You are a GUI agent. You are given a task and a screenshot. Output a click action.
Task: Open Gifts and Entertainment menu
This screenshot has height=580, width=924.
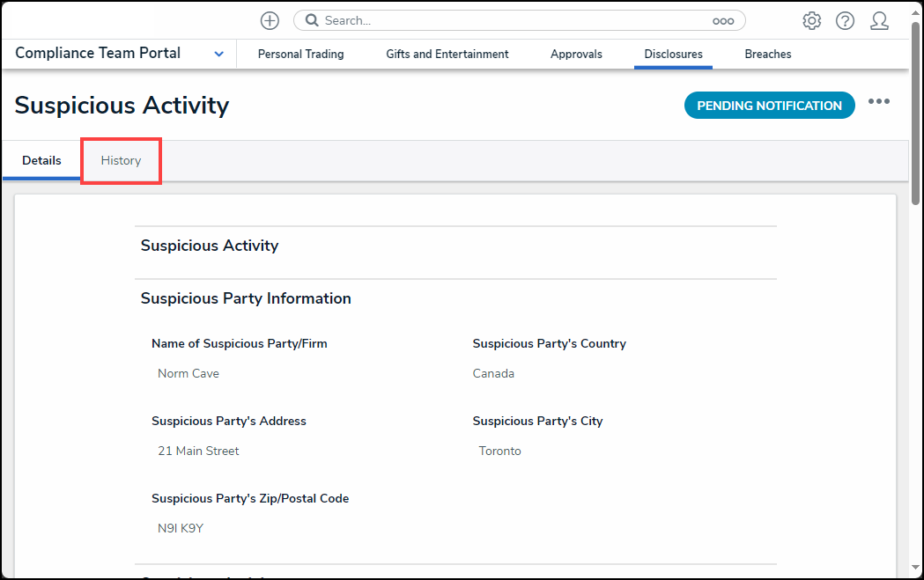(447, 54)
